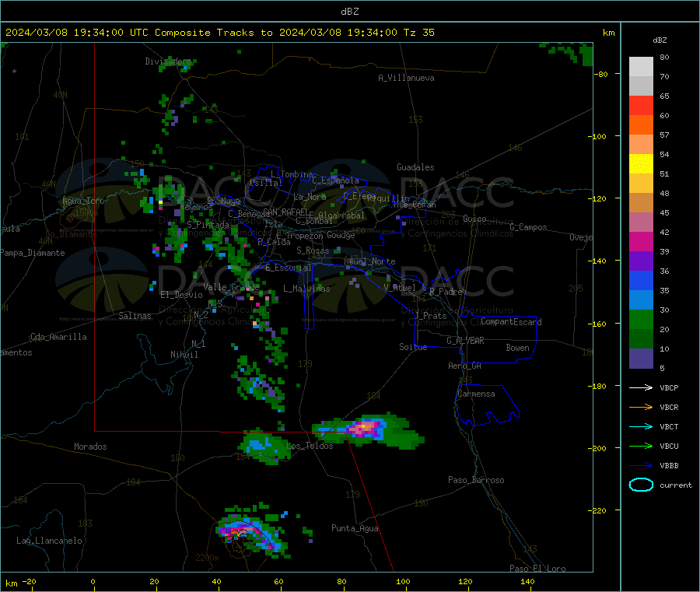Click the SAN_RAFAEL city label
Screen dimensions: 700x592
285,212
